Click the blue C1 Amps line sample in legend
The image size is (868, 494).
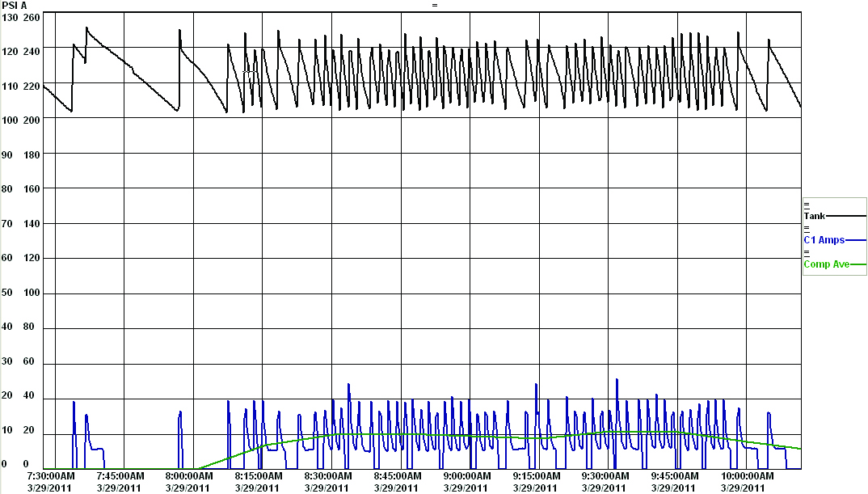[855, 240]
